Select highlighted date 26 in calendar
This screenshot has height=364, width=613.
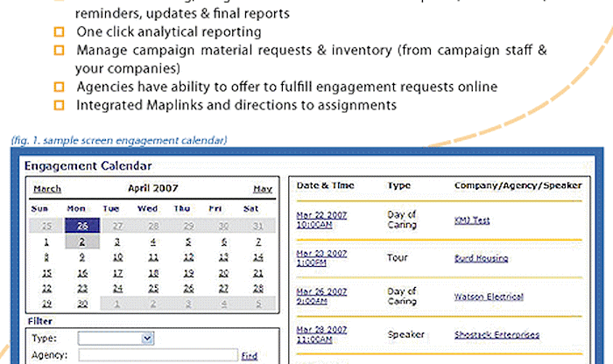point(81,226)
